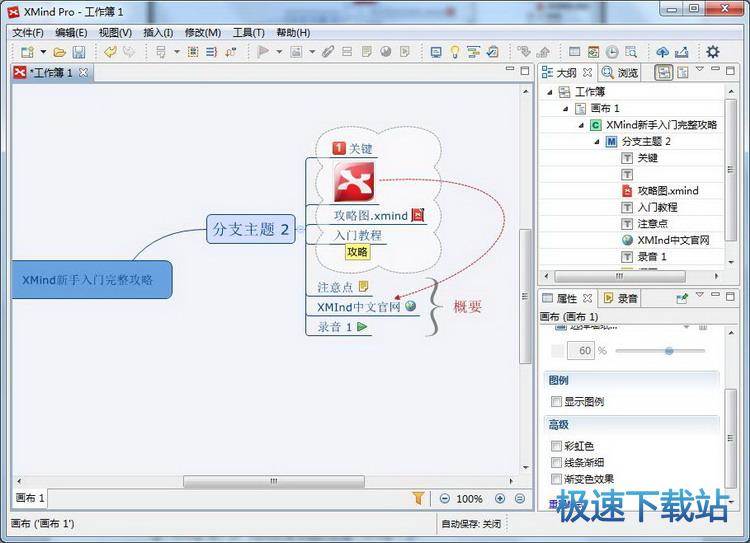This screenshot has width=750, height=543.
Task: Collapse the 画布 1 outline node
Action: click(565, 109)
